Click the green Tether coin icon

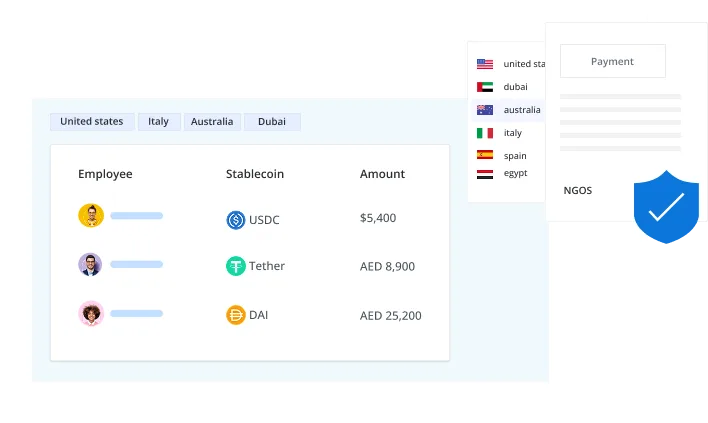tap(236, 266)
